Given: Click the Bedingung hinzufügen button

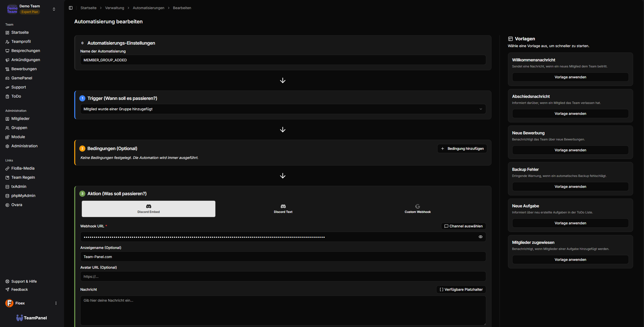Looking at the screenshot, I should pos(462,148).
